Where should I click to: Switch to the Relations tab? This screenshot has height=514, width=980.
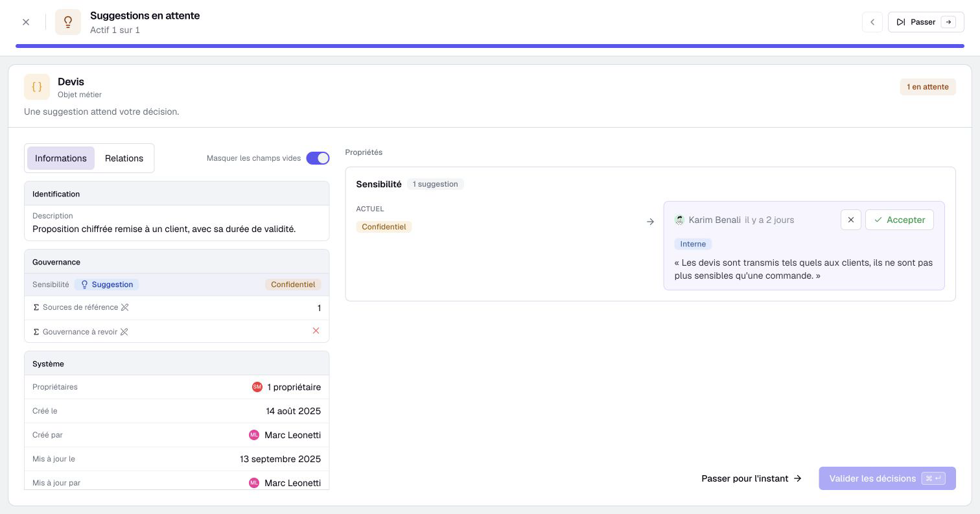(124, 158)
